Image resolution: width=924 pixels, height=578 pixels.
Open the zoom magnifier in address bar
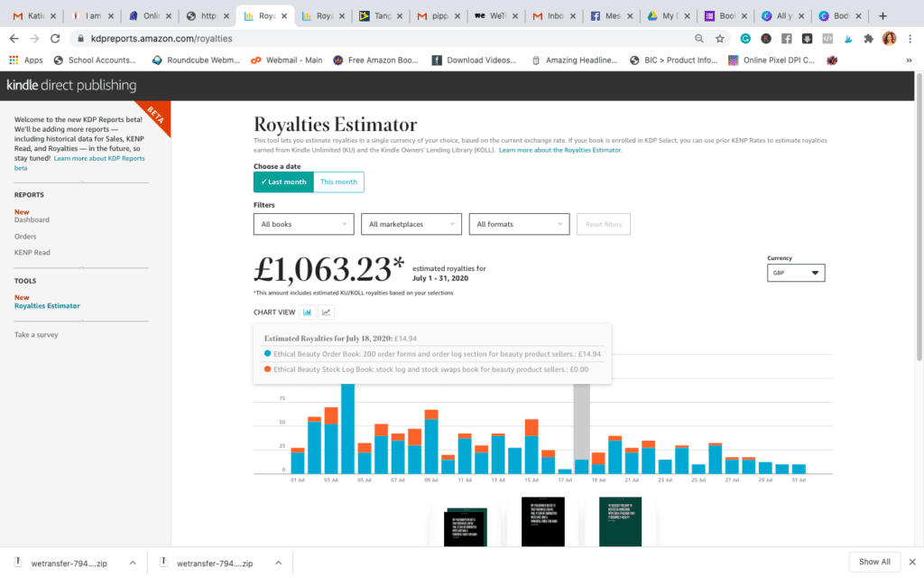[x=699, y=38]
